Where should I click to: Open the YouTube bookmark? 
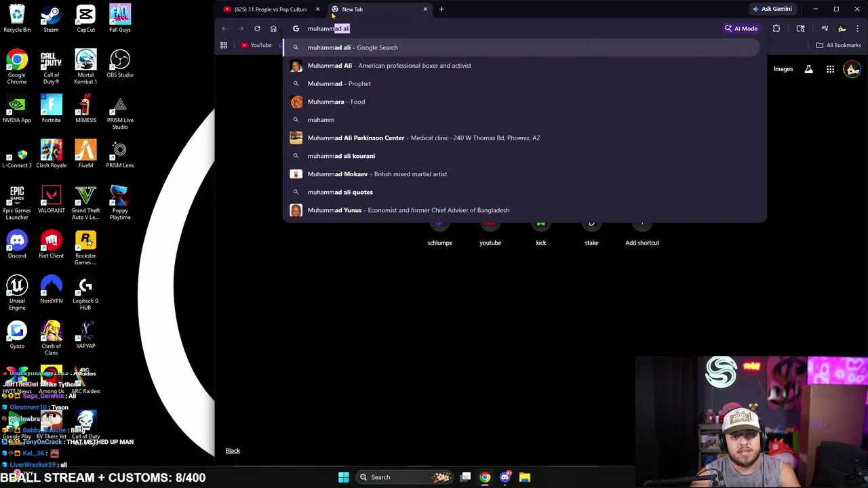click(x=256, y=45)
